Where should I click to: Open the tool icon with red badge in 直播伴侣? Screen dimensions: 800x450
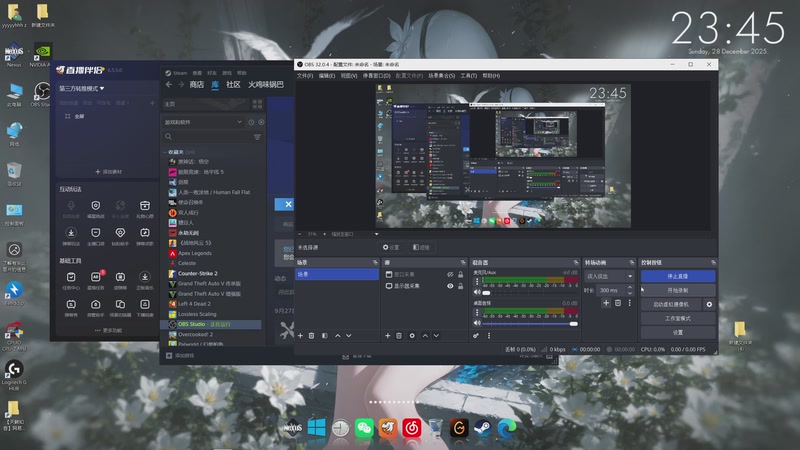coord(95,280)
